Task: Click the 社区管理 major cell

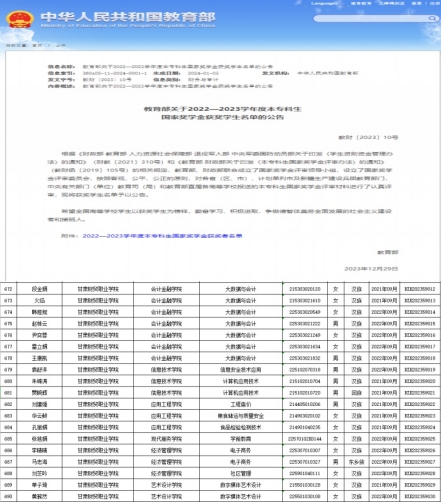Action: tap(241, 474)
